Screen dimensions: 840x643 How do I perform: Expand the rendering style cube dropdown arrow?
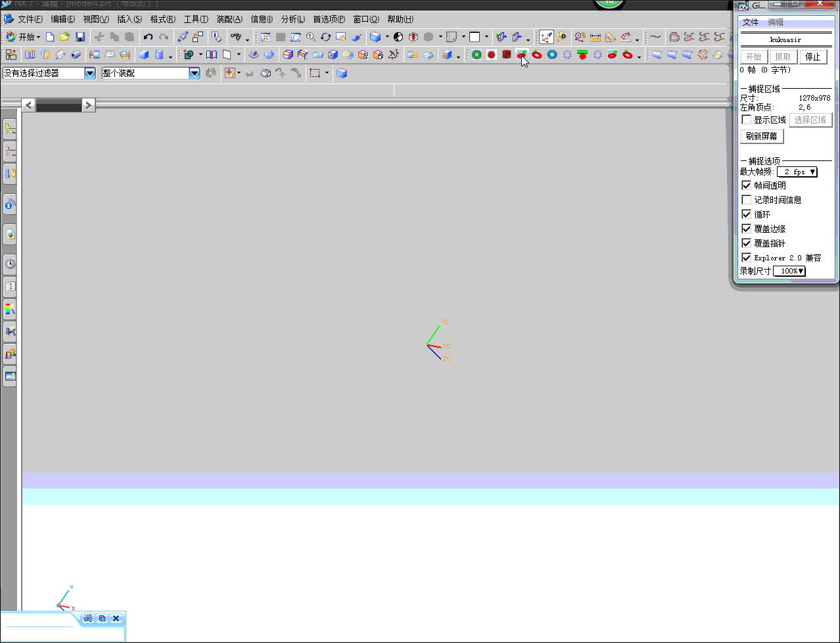click(387, 37)
